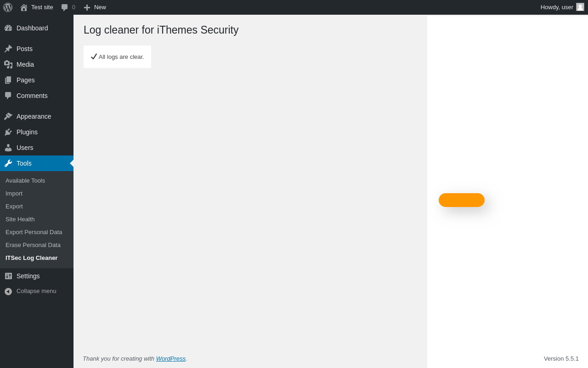Select the Media camera icon
This screenshot has width=588, height=368.
pyautogui.click(x=8, y=64)
